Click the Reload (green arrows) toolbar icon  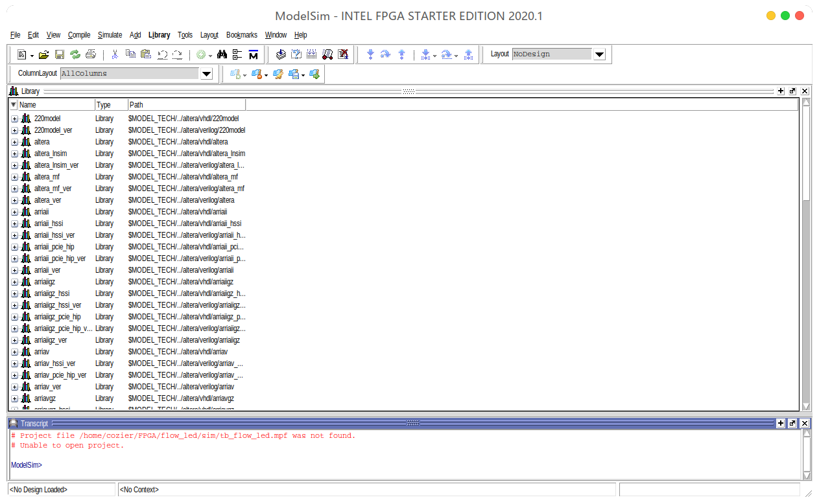75,55
